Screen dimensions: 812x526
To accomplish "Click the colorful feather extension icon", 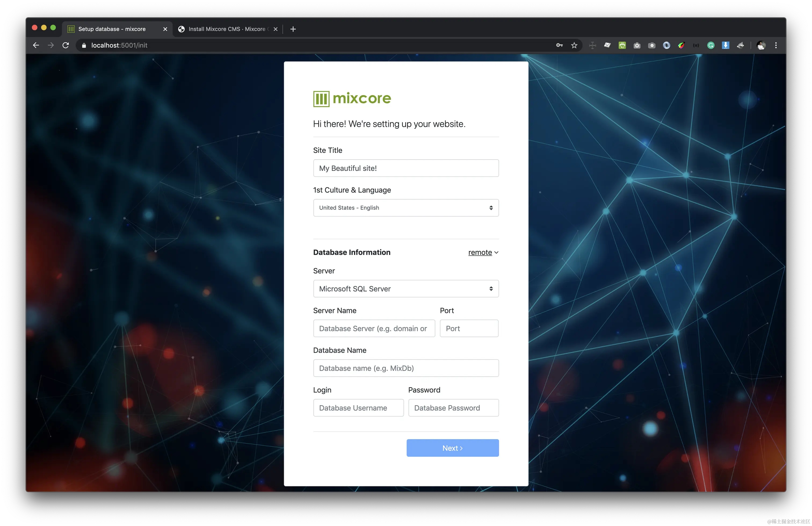I will click(681, 45).
